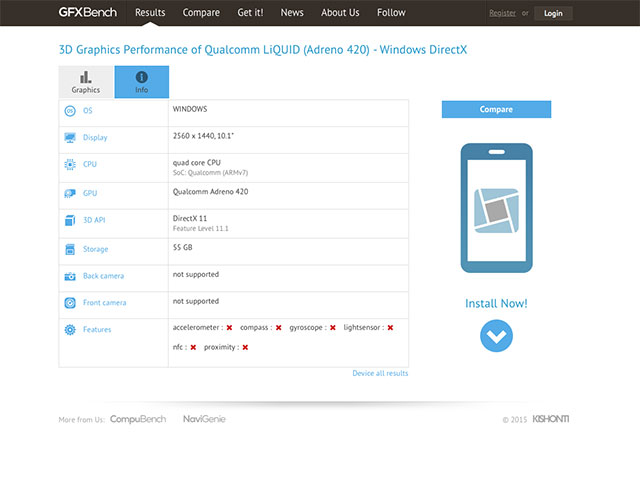This screenshot has width=640, height=480.
Task: Click the GFXBench logo
Action: pos(87,12)
